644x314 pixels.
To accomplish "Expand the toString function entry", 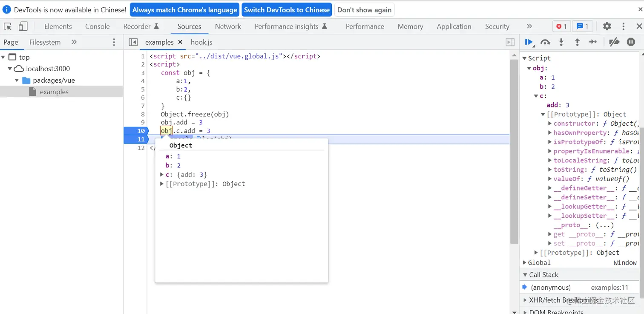I will coord(550,170).
